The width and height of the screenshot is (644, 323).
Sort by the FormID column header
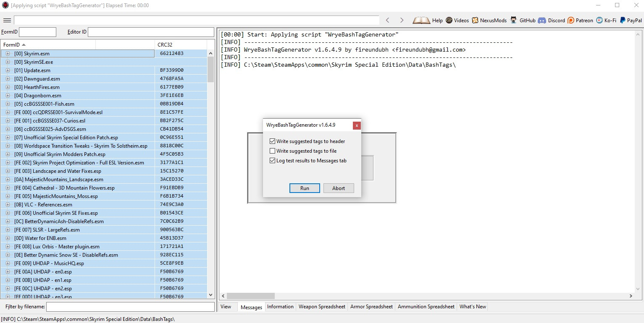pos(48,44)
